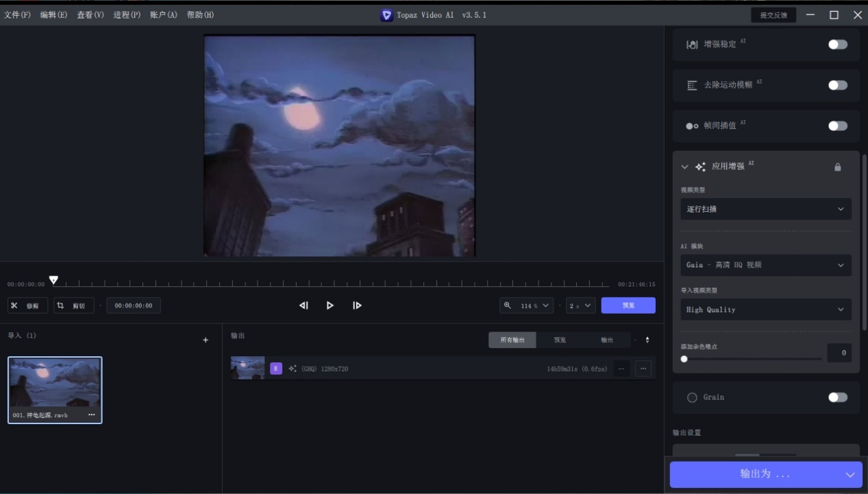The image size is (868, 494).
Task: Click the scissors icon of the trim (修剪) button
Action: pos(14,306)
